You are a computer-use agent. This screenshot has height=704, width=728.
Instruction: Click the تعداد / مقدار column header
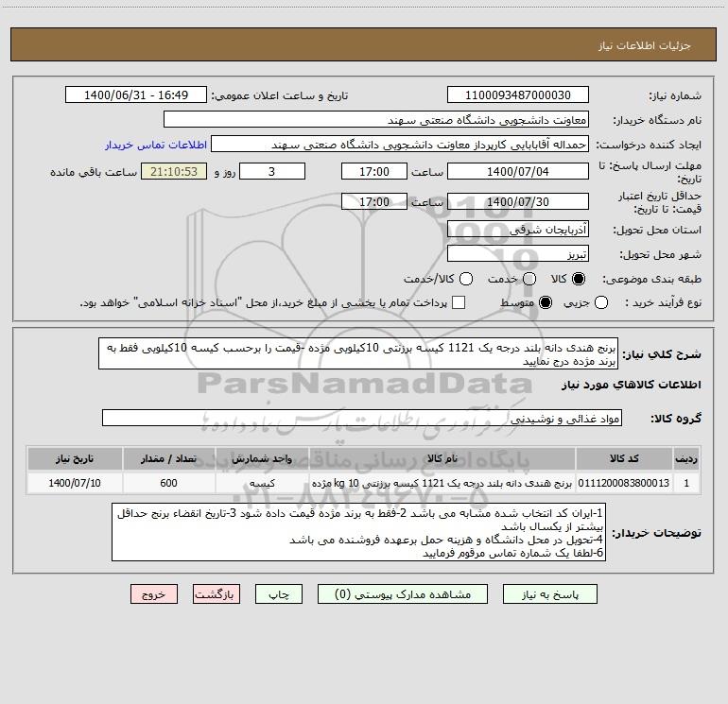(x=168, y=458)
